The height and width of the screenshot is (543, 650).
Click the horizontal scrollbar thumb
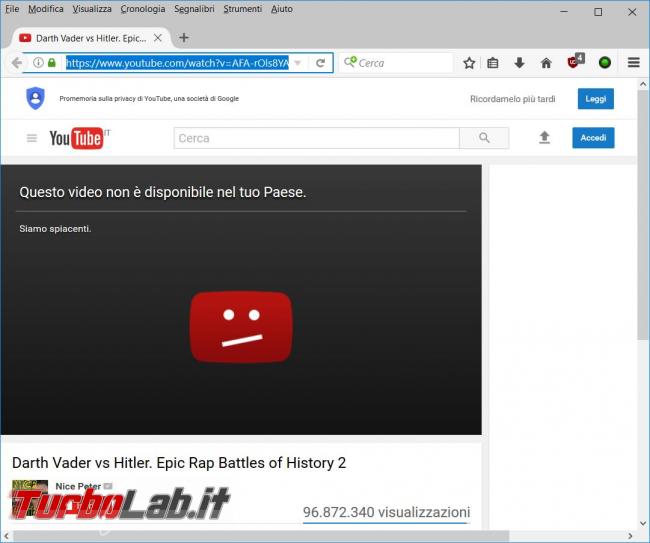(261, 536)
